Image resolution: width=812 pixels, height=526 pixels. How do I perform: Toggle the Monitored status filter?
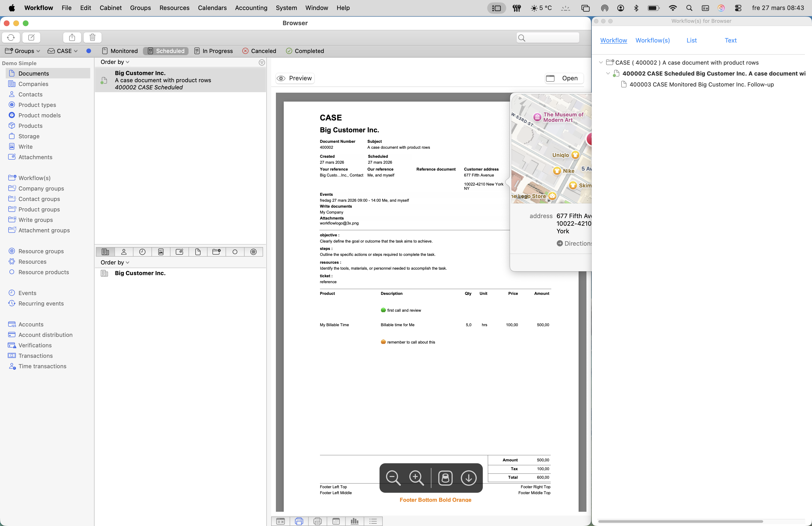point(120,51)
